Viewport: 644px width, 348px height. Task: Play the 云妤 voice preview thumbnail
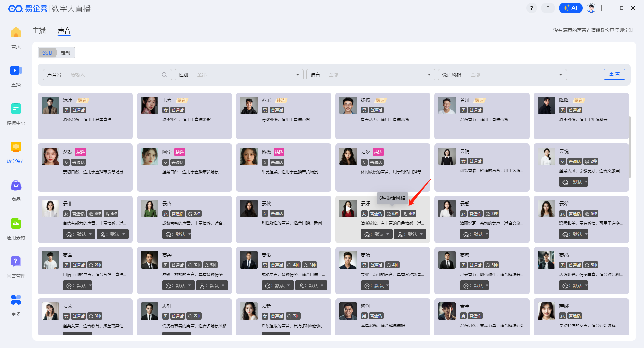(348, 209)
